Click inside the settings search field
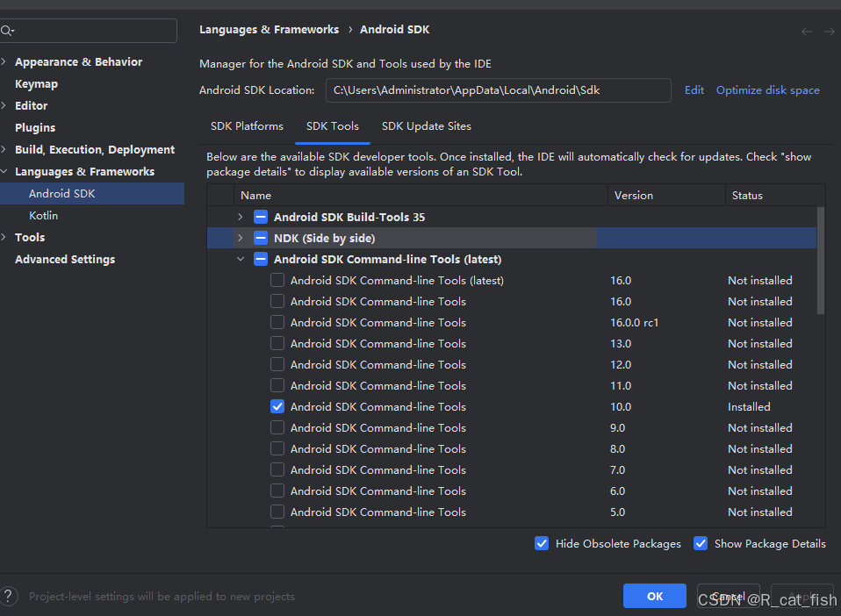This screenshot has height=616, width=841. click(x=89, y=31)
